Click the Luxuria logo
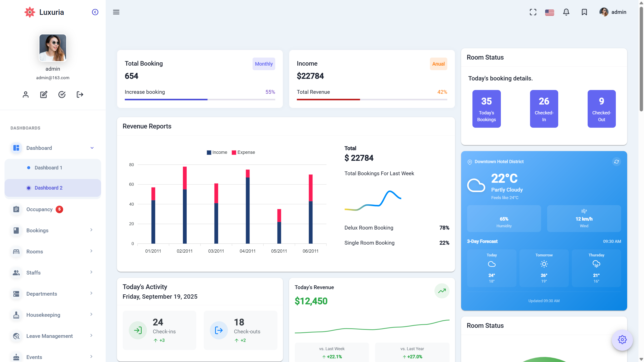 pyautogui.click(x=44, y=12)
